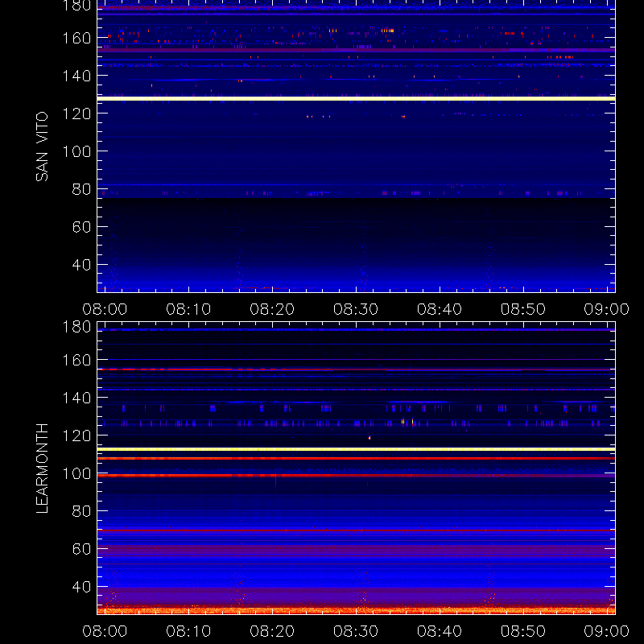Click the 08:00 time label under Learmonth plot
644x644 pixels.
tap(105, 631)
